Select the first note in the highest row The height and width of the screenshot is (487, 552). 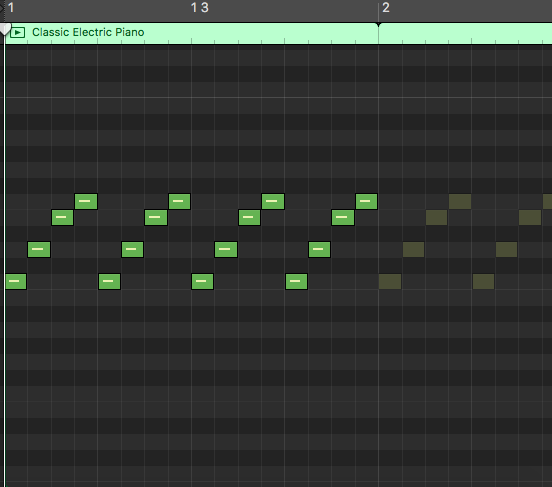point(86,201)
